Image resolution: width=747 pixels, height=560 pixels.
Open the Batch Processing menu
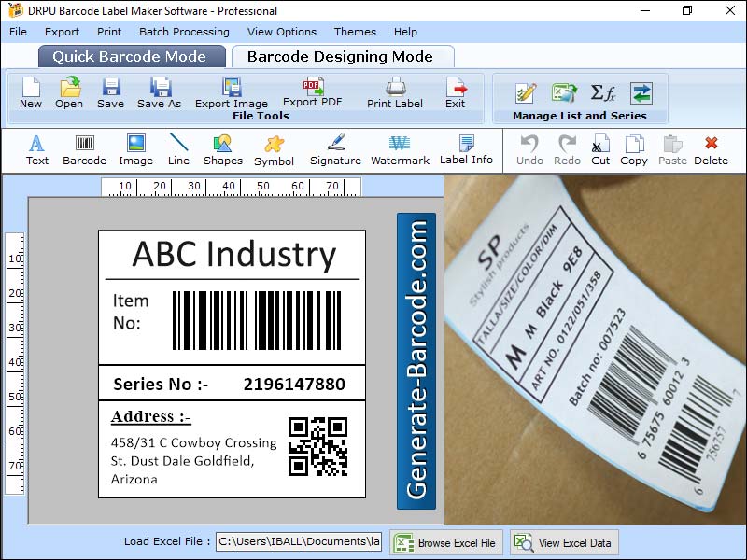(x=183, y=32)
